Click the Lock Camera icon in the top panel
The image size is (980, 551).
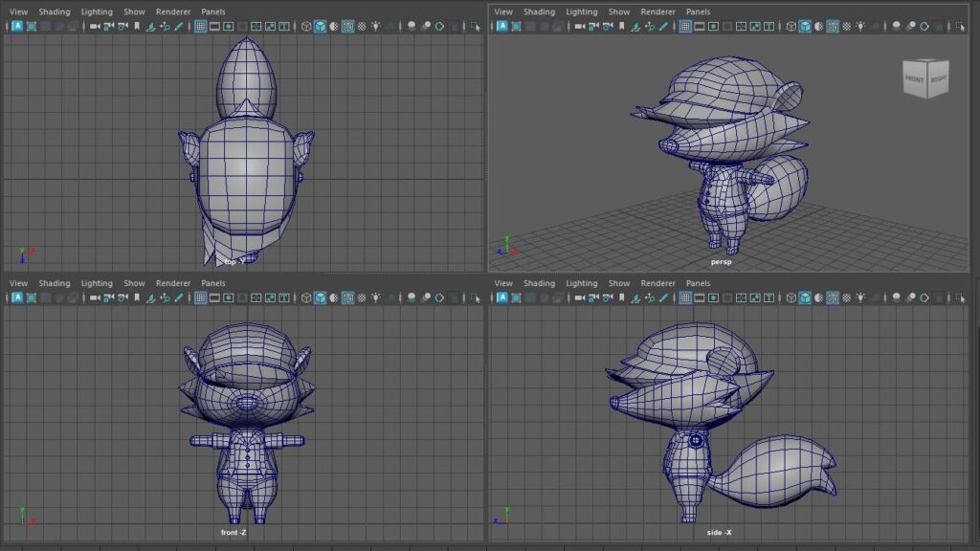pos(109,26)
